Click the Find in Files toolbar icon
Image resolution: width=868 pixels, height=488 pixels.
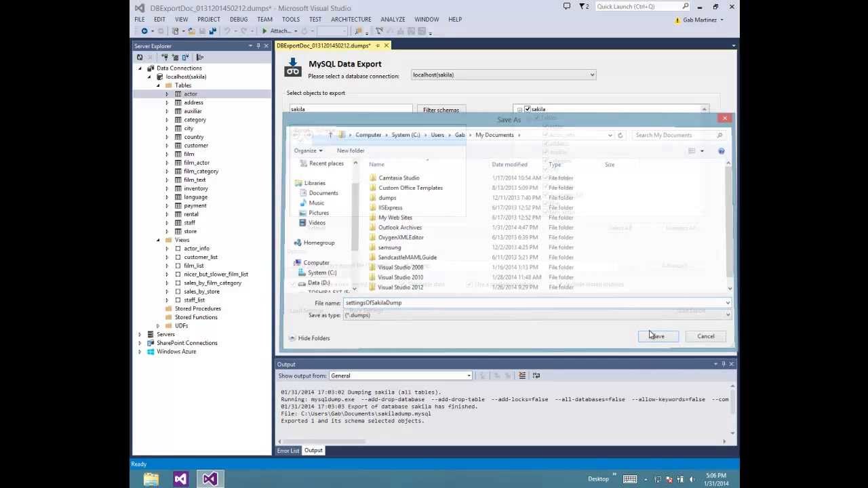[359, 31]
